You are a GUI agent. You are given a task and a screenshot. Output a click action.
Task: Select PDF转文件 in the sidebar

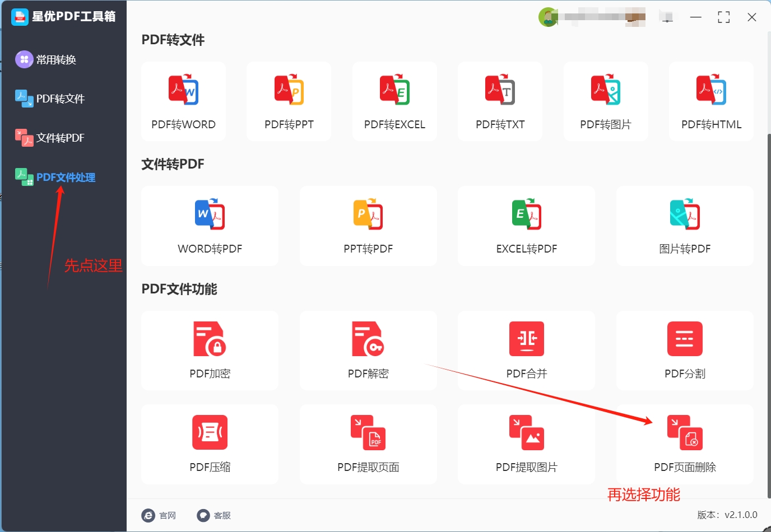pyautogui.click(x=50, y=99)
